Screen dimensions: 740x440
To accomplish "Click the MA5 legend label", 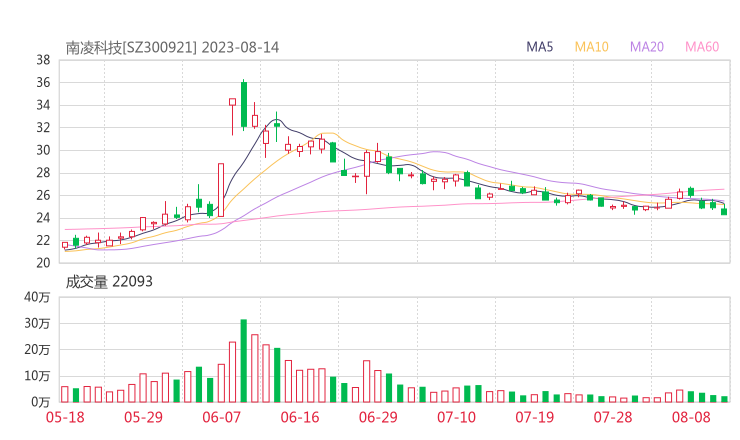I will tap(539, 47).
